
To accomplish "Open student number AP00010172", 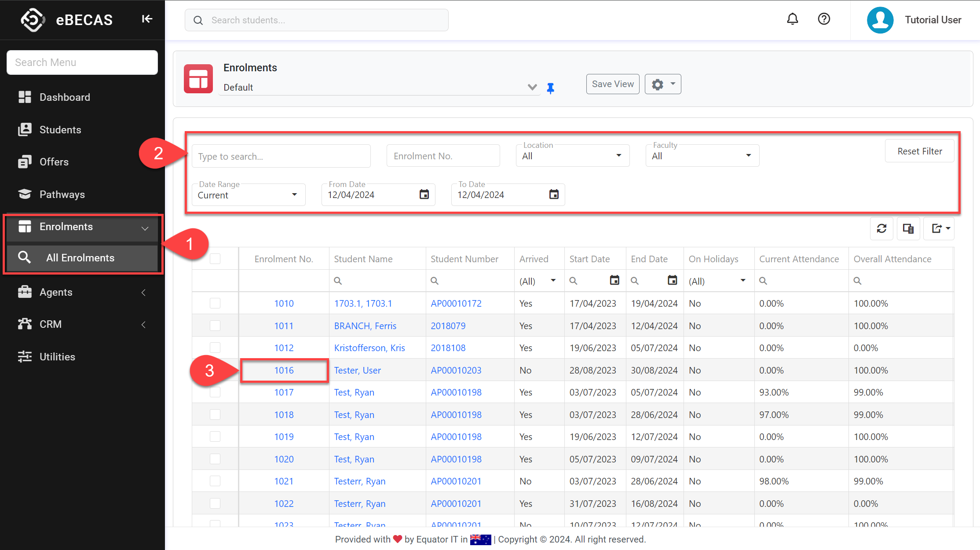I will [x=456, y=304].
